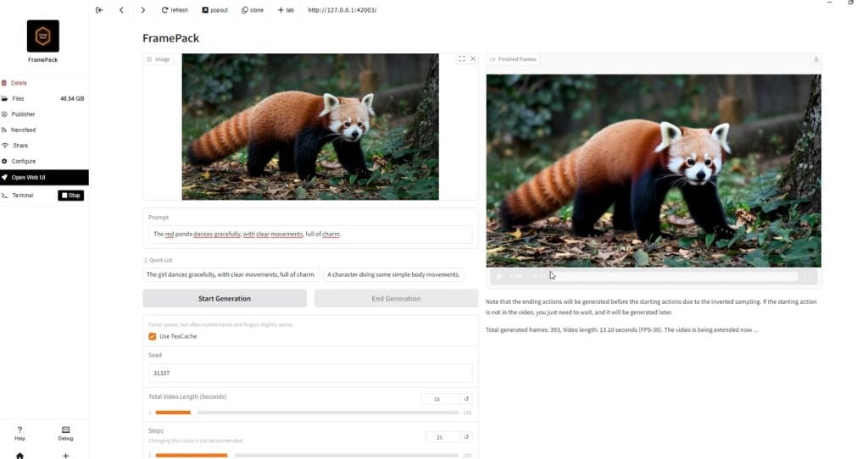Click the 'Total generated frames' status text
This screenshot has width=868, height=459.
point(621,329)
